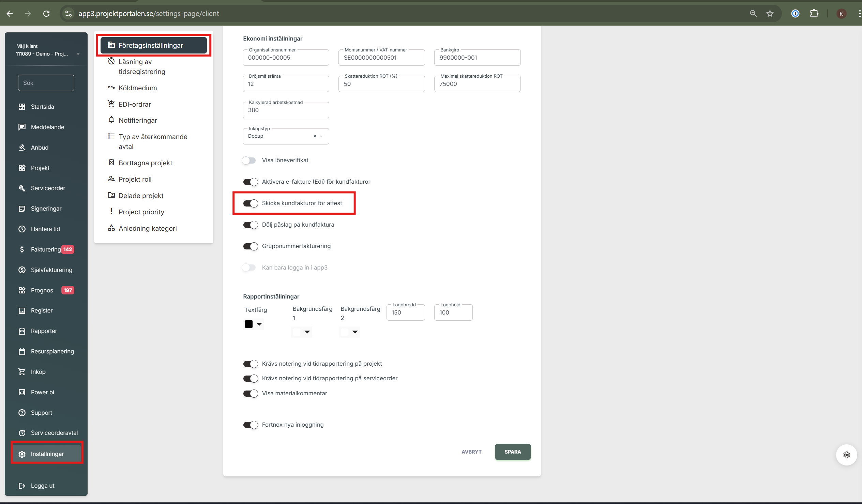The width and height of the screenshot is (862, 504).
Task: Toggle Skicka kundfakturor för attest off
Action: point(251,203)
